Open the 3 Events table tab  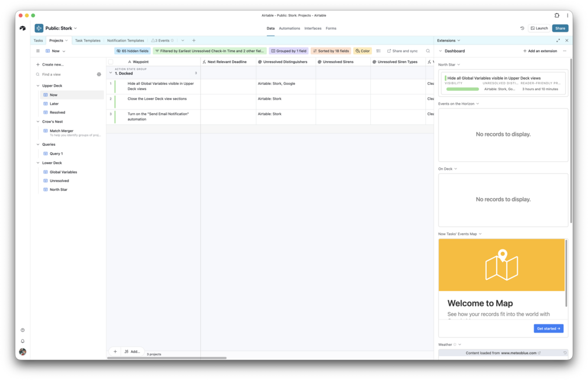pos(163,40)
